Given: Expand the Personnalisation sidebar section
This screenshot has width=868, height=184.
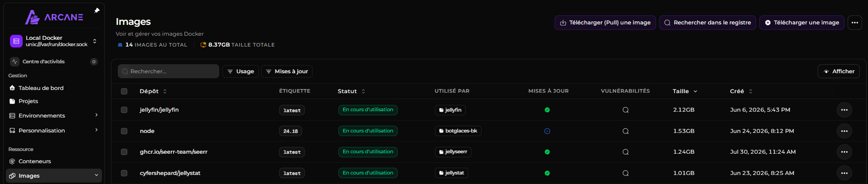Looking at the screenshot, I should point(54,131).
